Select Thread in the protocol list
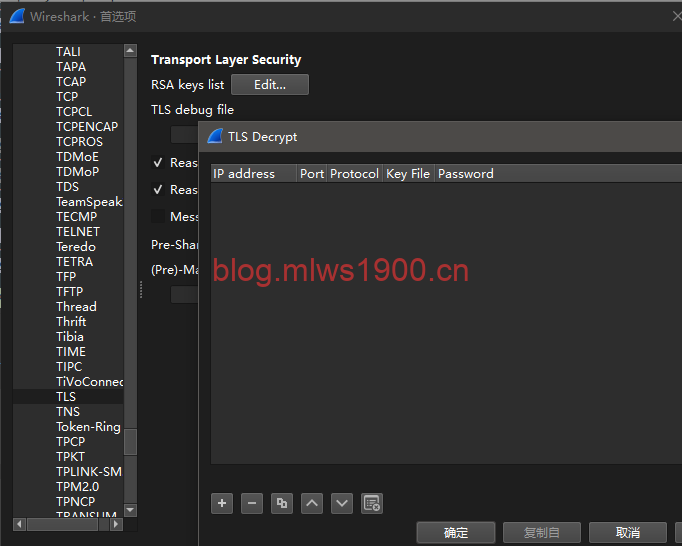This screenshot has width=682, height=546. click(x=76, y=307)
